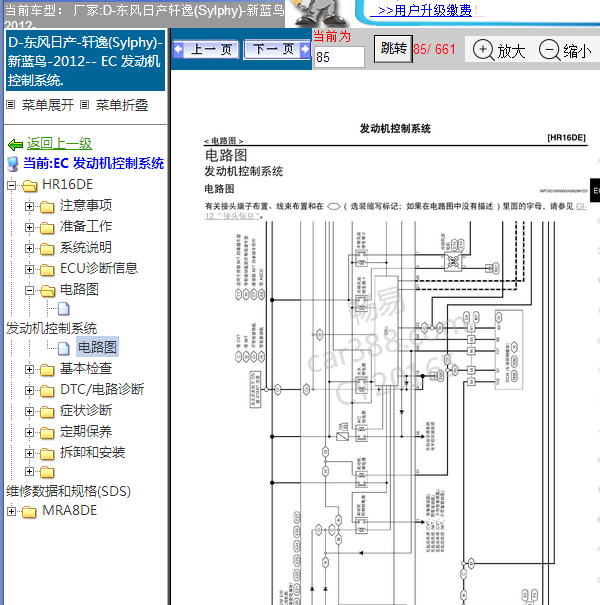Select the 准备工作 folder icon

tap(47, 228)
